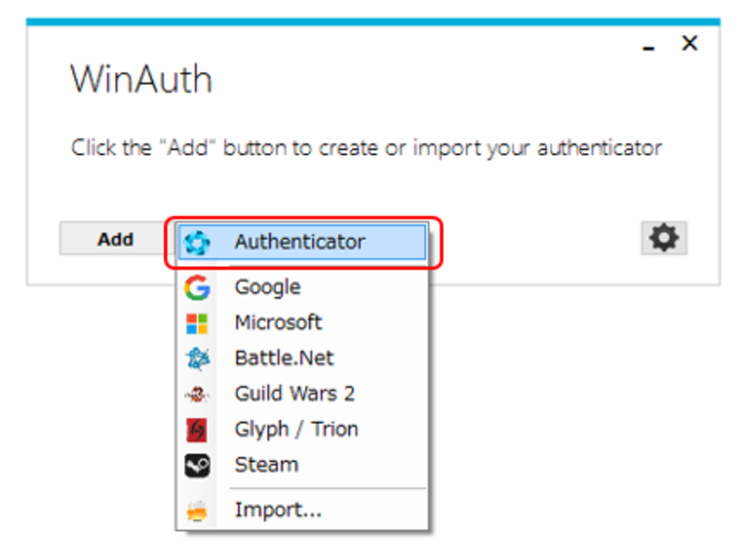Choose Google from the add menu
This screenshot has height=560, width=747.
(302, 287)
